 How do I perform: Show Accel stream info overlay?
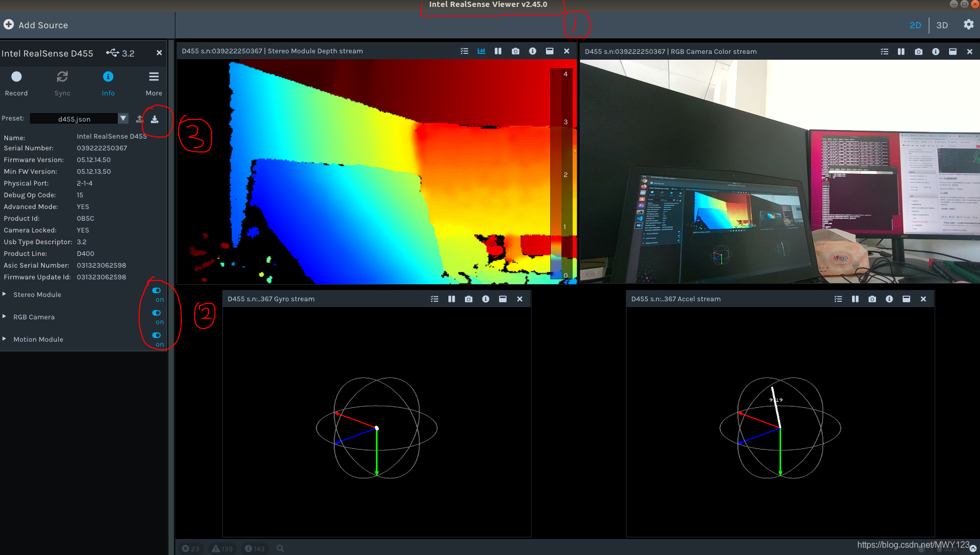(889, 299)
